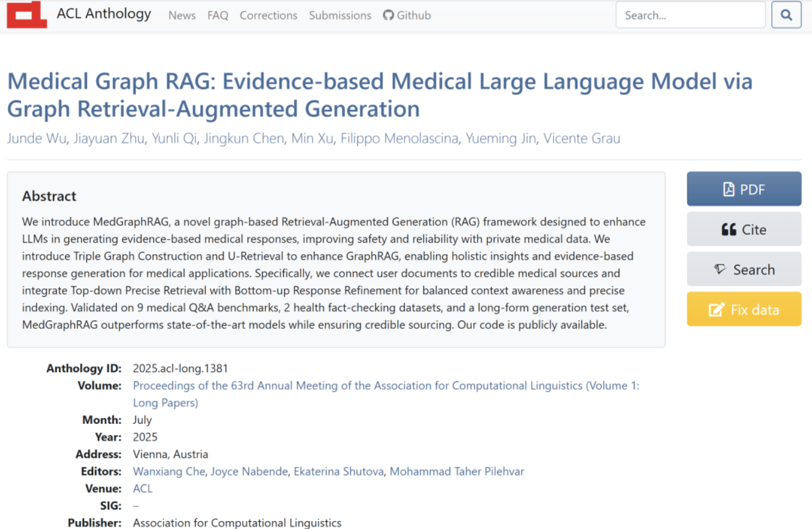Open the News menu item
This screenshot has height=529, width=812.
(182, 15)
